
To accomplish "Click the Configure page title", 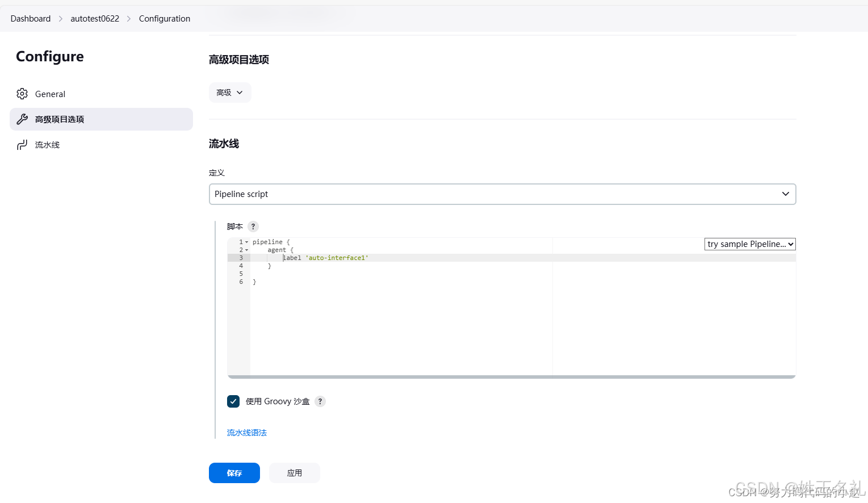I will (x=50, y=57).
